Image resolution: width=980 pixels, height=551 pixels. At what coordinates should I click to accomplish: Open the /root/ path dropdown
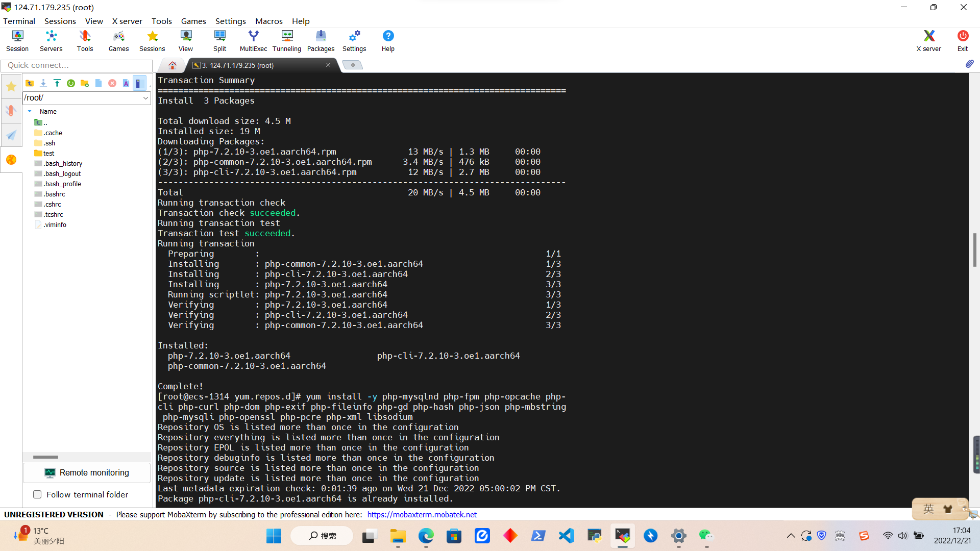pyautogui.click(x=145, y=98)
